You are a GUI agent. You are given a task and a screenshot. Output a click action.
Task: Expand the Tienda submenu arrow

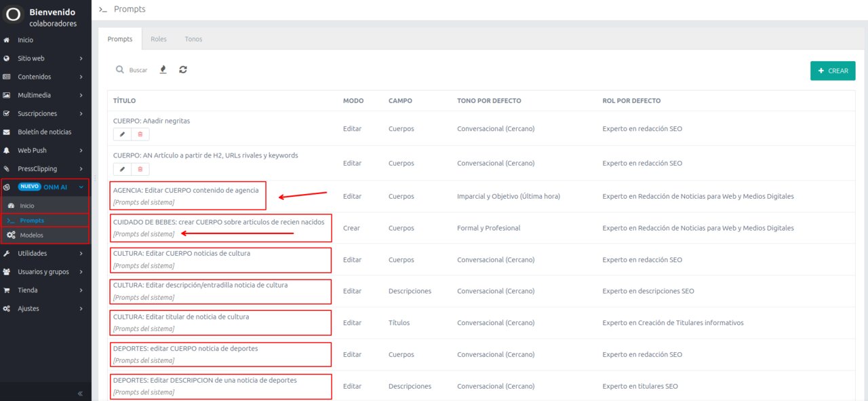coord(81,290)
